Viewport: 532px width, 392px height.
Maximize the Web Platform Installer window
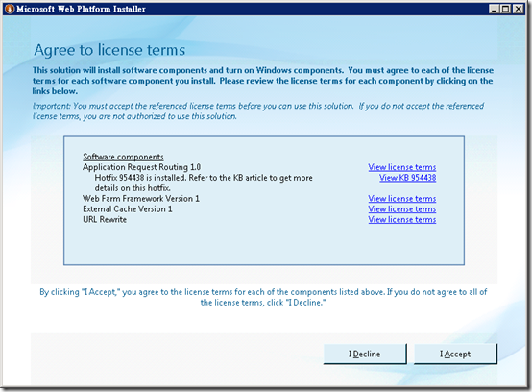[x=505, y=9]
